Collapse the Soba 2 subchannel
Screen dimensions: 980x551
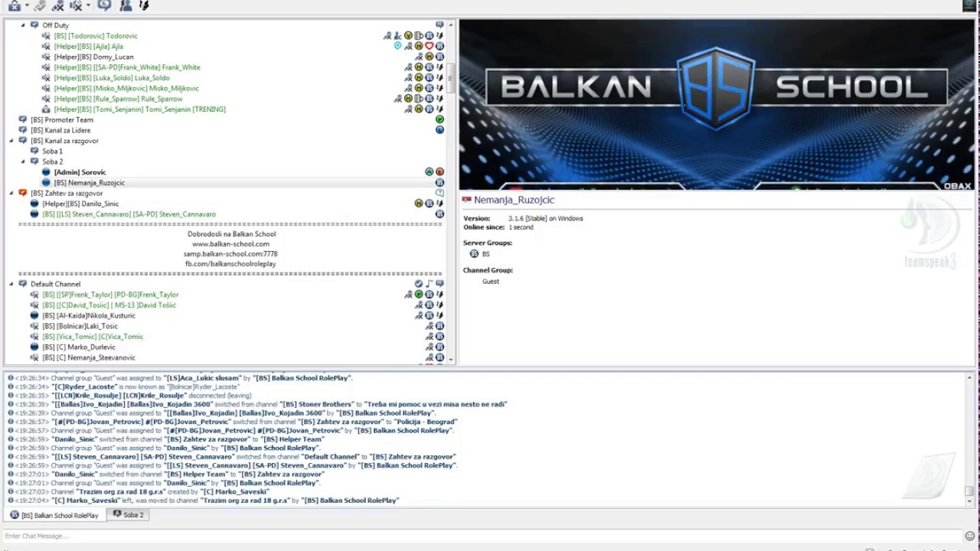click(x=23, y=161)
